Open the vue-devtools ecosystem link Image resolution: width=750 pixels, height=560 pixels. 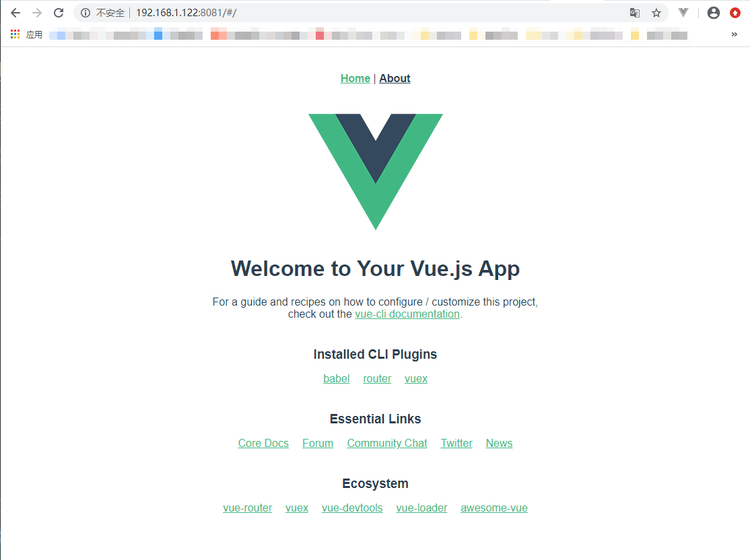click(x=352, y=508)
